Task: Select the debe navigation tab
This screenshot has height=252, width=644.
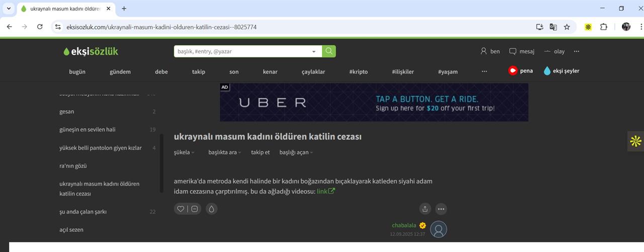Action: [162, 72]
